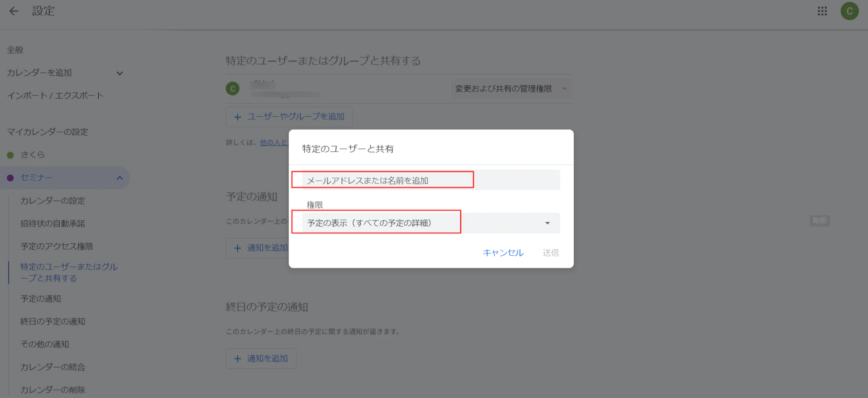This screenshot has width=868, height=398.
Task: Select カレンダーの削除 in sidebar
Action: [53, 390]
